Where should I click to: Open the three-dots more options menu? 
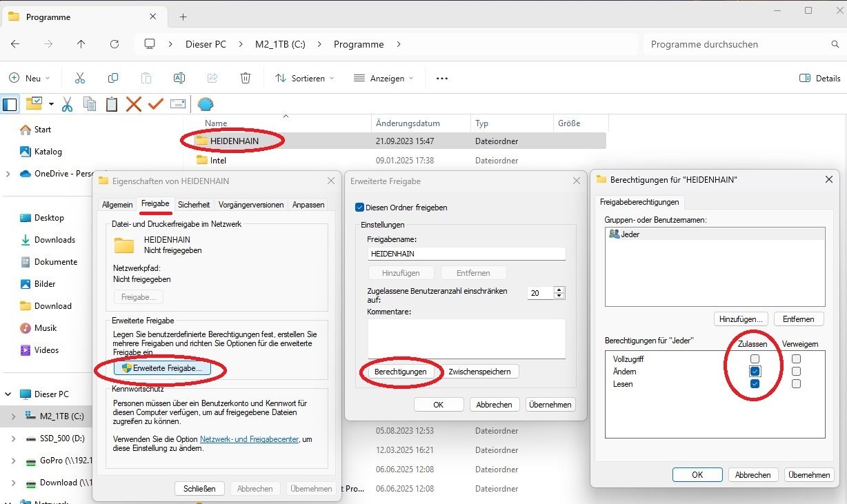(442, 78)
